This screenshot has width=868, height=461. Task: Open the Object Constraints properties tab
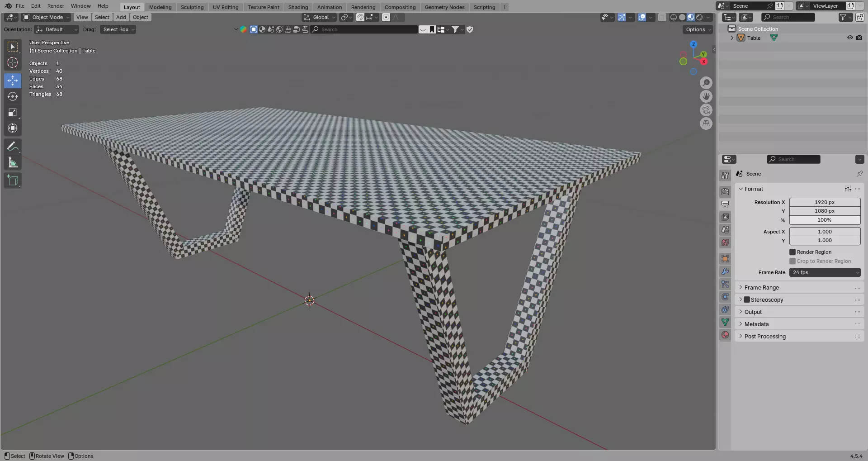click(x=725, y=309)
